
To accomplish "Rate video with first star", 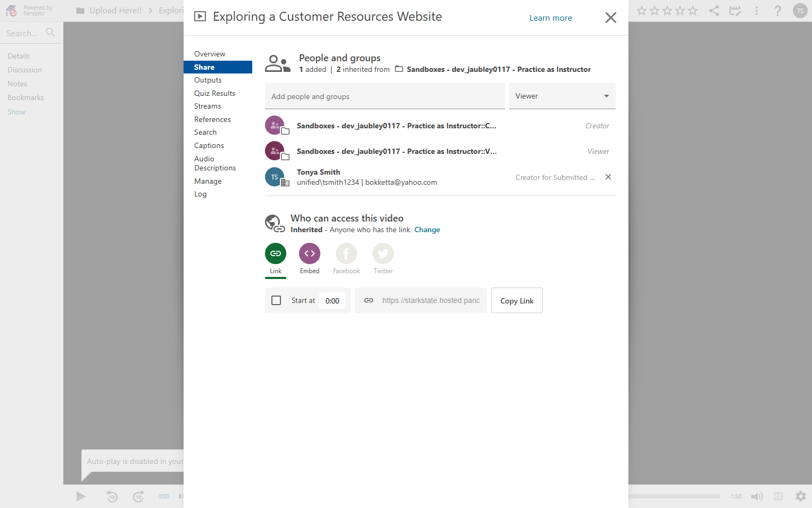I will coord(642,11).
